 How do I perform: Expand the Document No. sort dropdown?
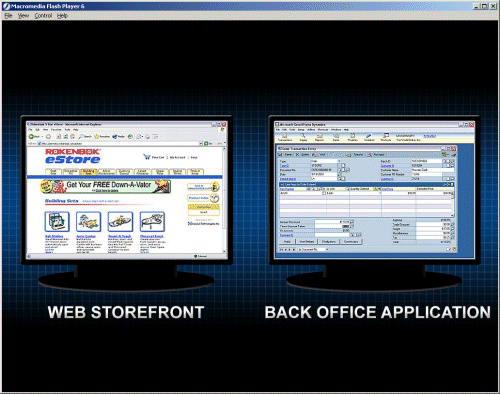pyautogui.click(x=327, y=249)
